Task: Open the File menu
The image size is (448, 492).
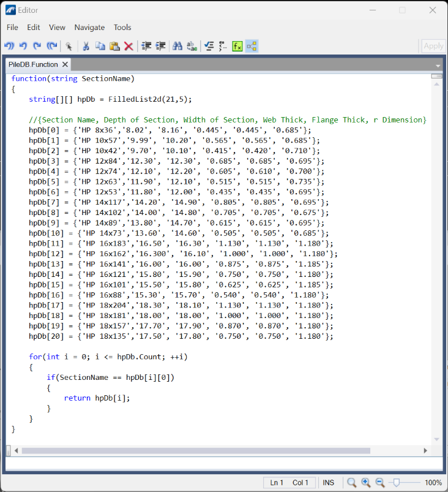Action: point(12,28)
